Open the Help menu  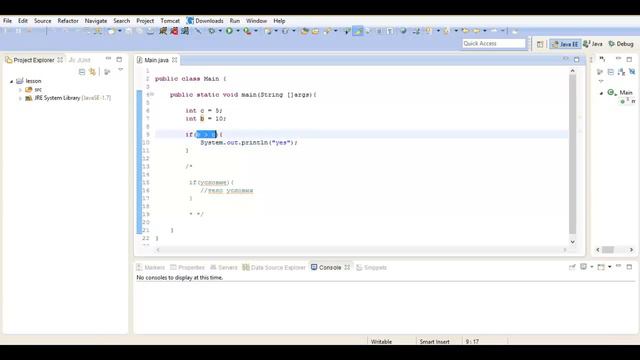(x=279, y=21)
